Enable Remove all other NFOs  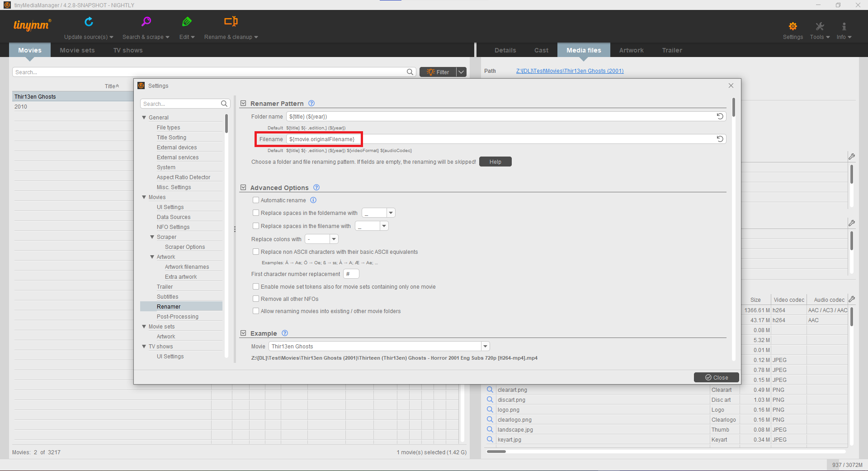pyautogui.click(x=256, y=298)
